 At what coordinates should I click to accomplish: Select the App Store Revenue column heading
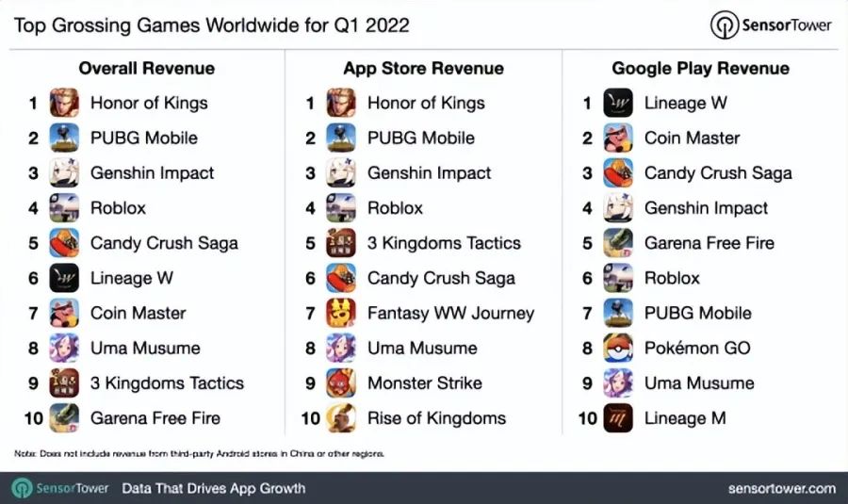click(x=423, y=68)
